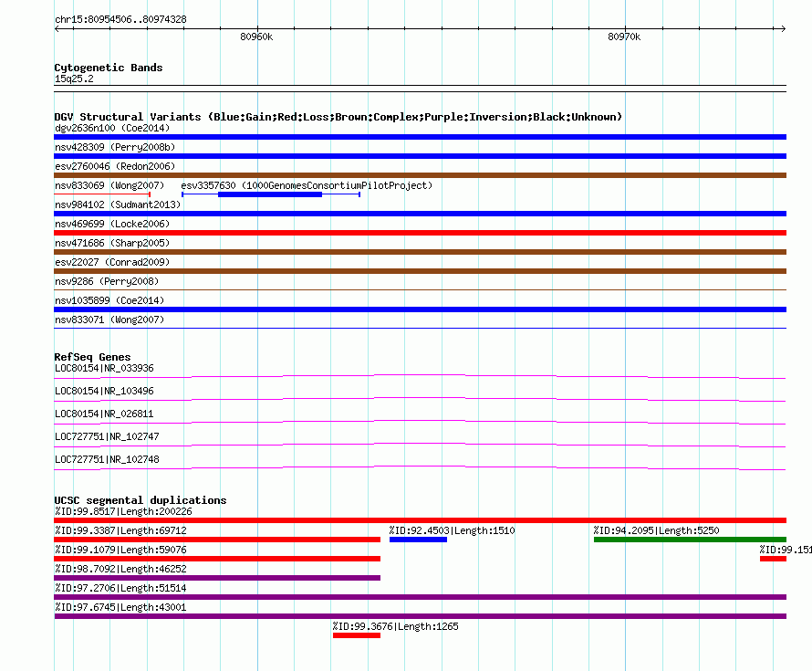Click the %ID:97.2706|Length:51514 label
Image resolution: width=812 pixels, height=671 pixels.
[120, 588]
